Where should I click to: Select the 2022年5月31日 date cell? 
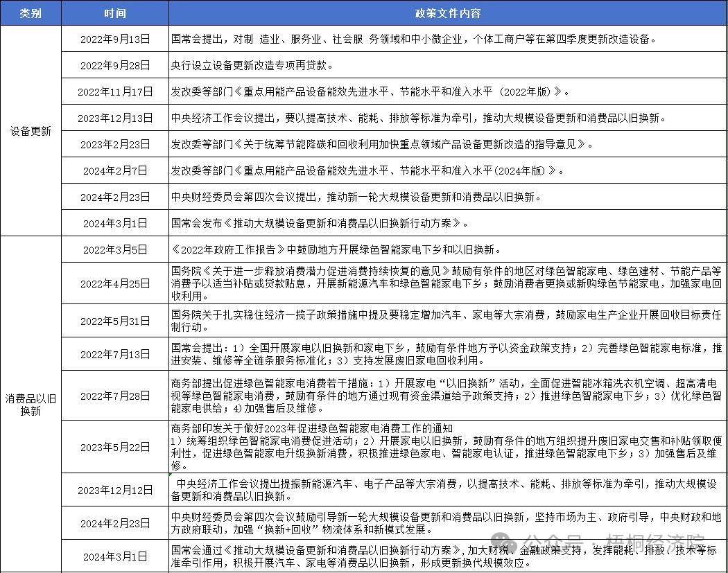pyautogui.click(x=115, y=321)
